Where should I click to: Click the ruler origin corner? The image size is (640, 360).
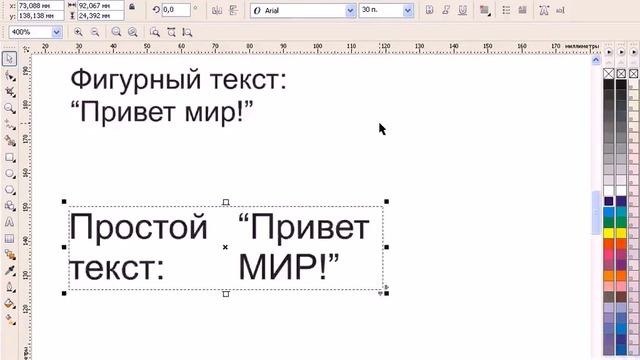(26, 49)
